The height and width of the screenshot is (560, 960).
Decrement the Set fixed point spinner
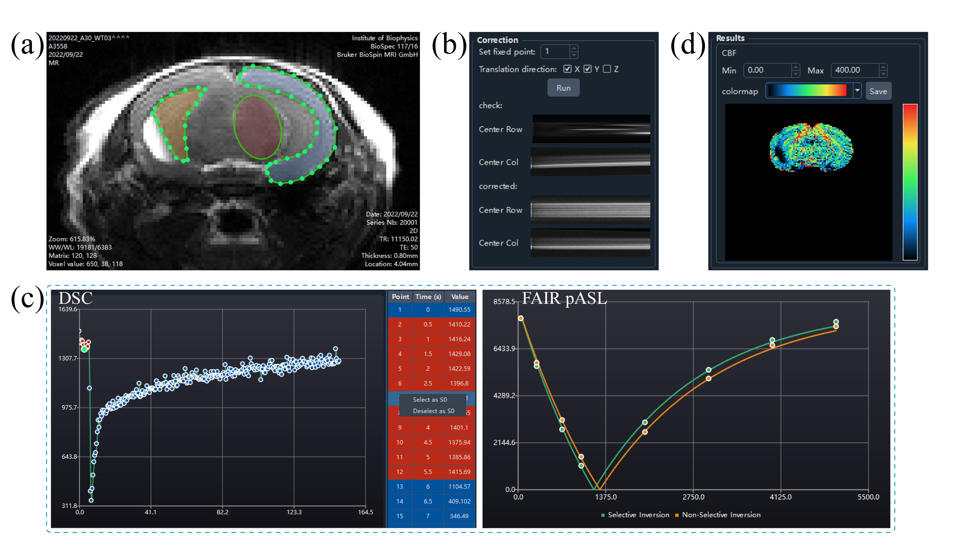(x=574, y=55)
